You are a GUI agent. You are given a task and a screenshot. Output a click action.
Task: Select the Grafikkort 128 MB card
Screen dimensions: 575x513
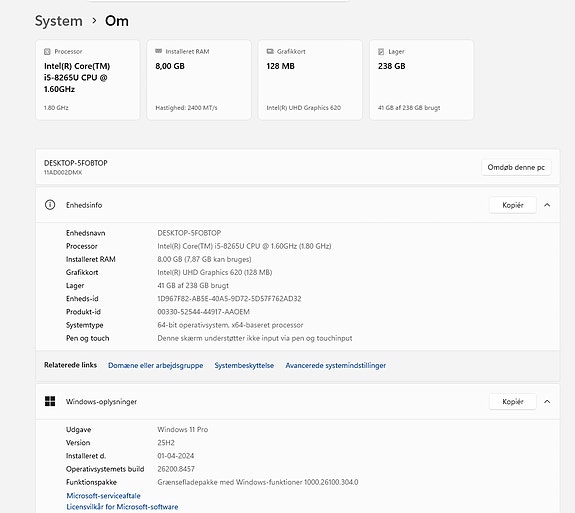click(x=310, y=80)
